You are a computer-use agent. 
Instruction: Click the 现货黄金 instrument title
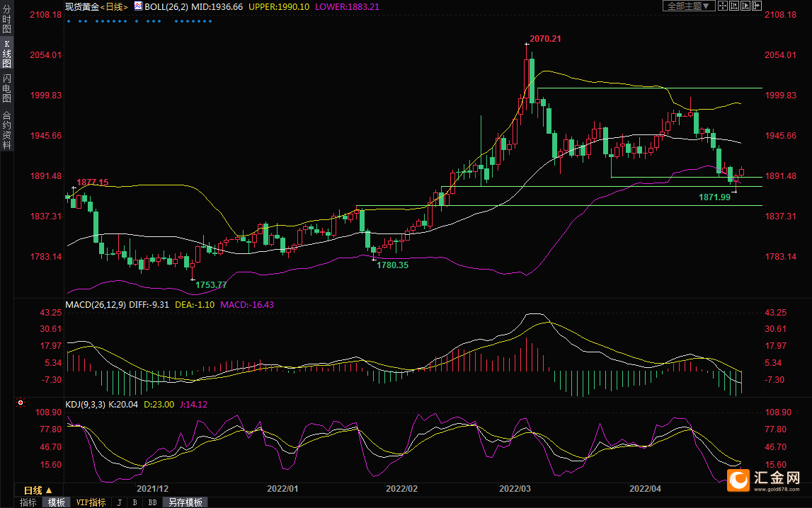point(82,7)
